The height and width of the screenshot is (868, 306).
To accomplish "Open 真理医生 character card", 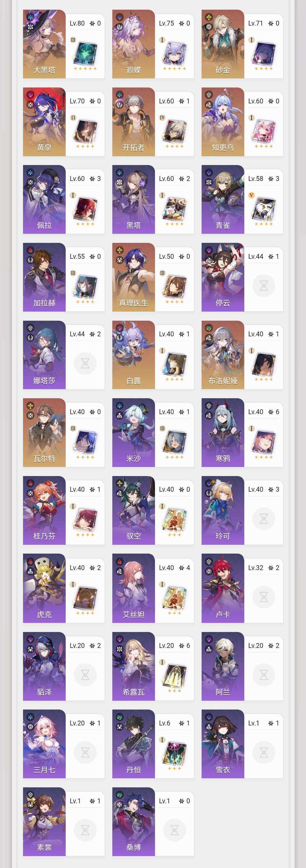I will click(153, 277).
